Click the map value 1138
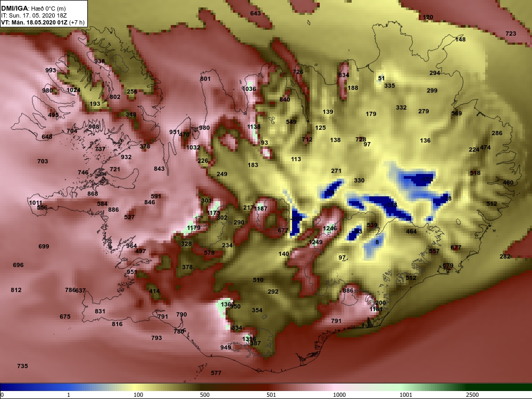The height and width of the screenshot is (399, 532). (x=254, y=127)
